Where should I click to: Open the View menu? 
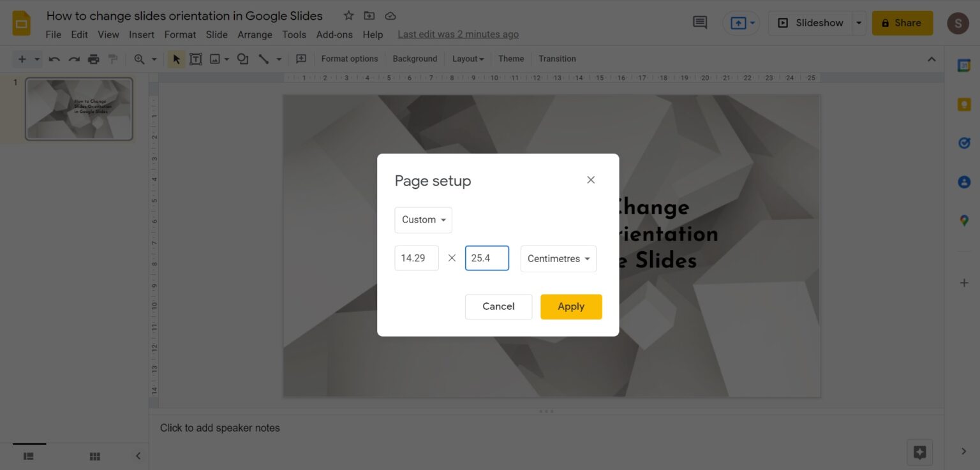pos(108,34)
